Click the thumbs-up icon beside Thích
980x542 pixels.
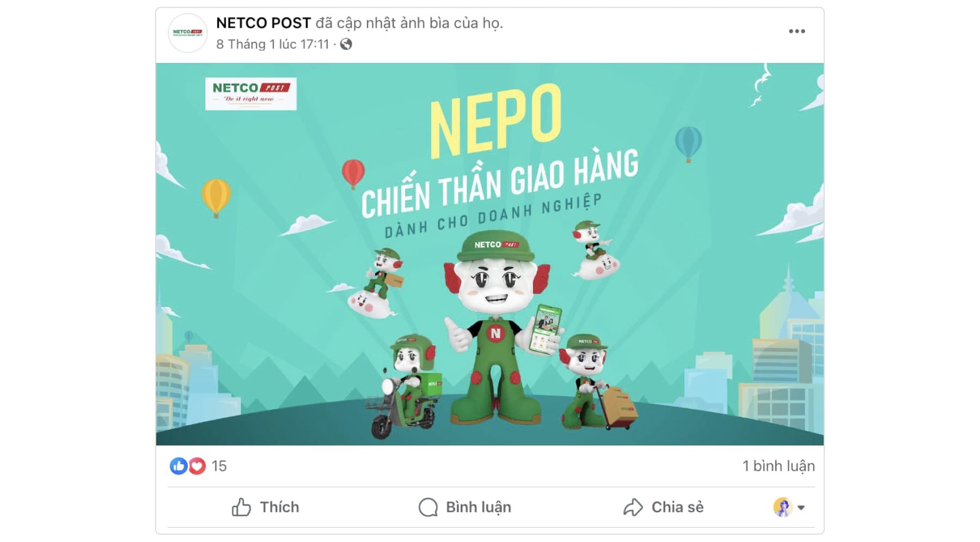click(241, 507)
